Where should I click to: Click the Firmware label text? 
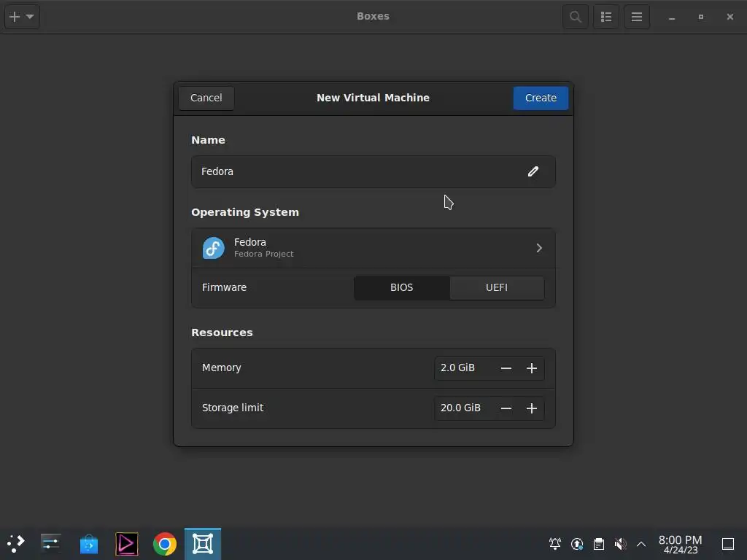pos(225,287)
